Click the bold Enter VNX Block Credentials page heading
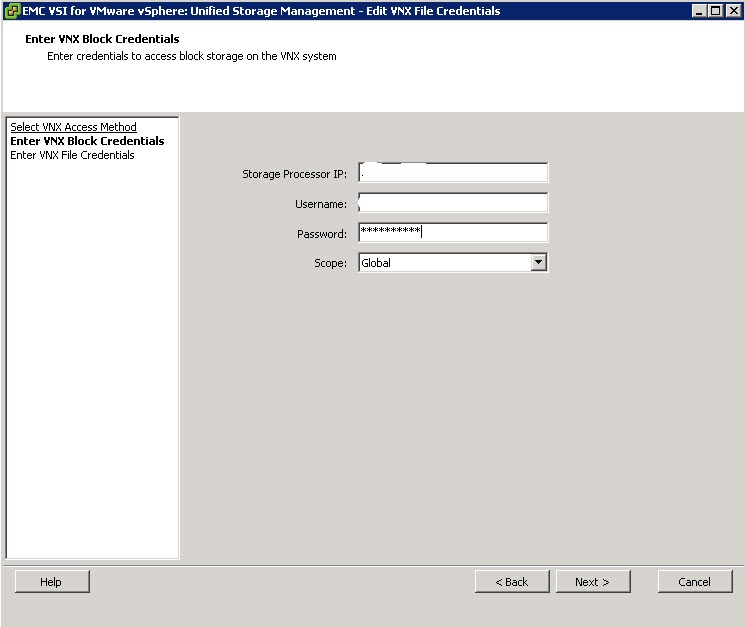Viewport: 746px width, 627px height. (x=102, y=39)
